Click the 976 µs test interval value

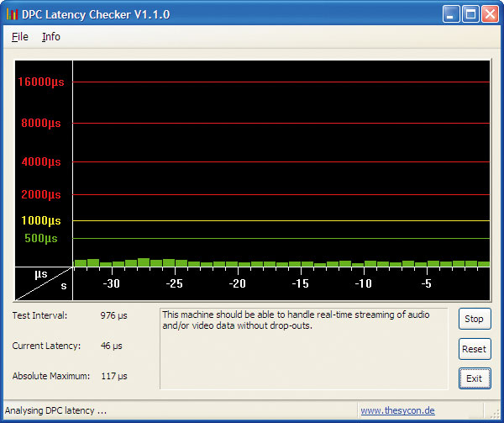point(113,315)
